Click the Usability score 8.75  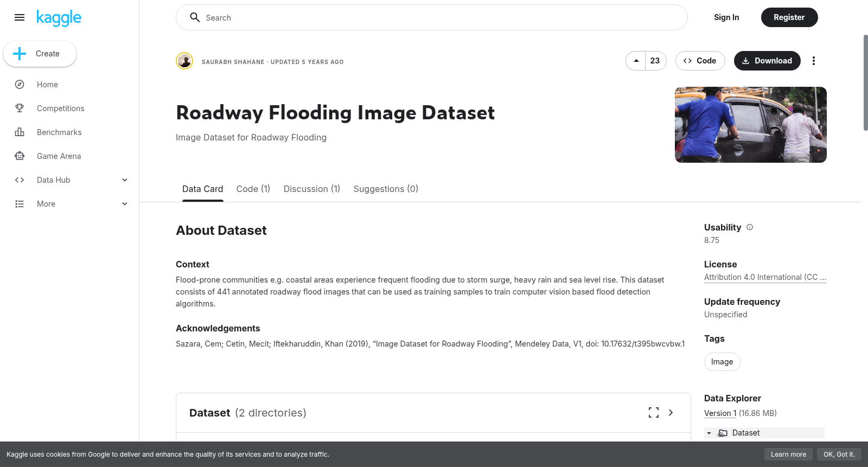[712, 240]
